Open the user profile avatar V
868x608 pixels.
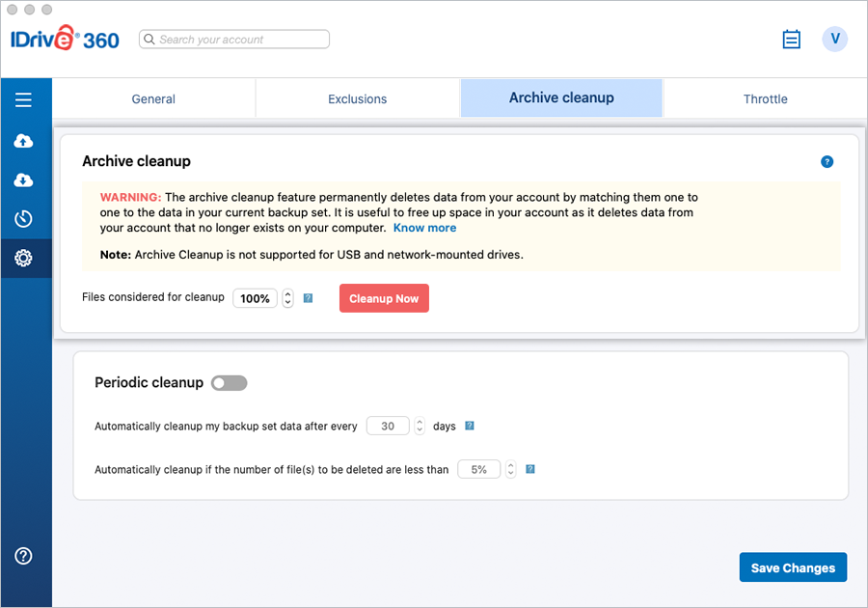pos(834,40)
